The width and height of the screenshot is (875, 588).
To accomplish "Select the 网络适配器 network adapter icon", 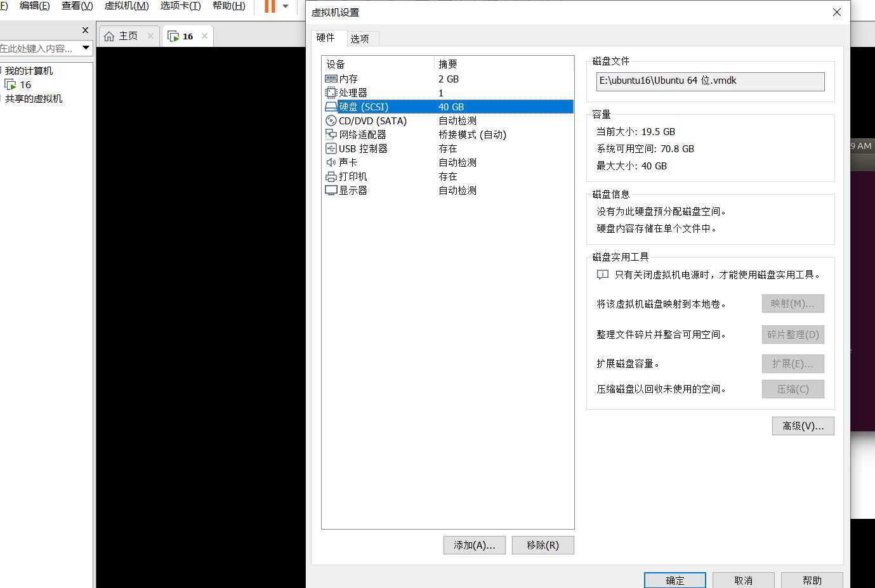I will (331, 134).
